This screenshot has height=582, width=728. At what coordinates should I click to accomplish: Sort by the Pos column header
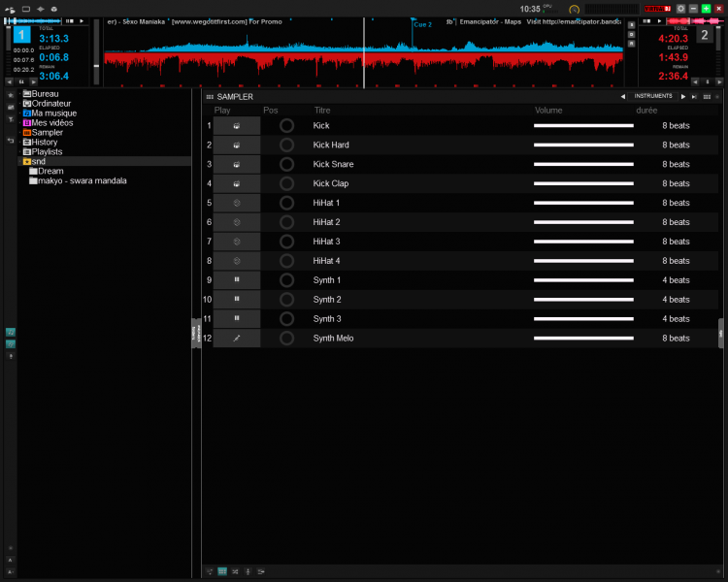pos(270,111)
